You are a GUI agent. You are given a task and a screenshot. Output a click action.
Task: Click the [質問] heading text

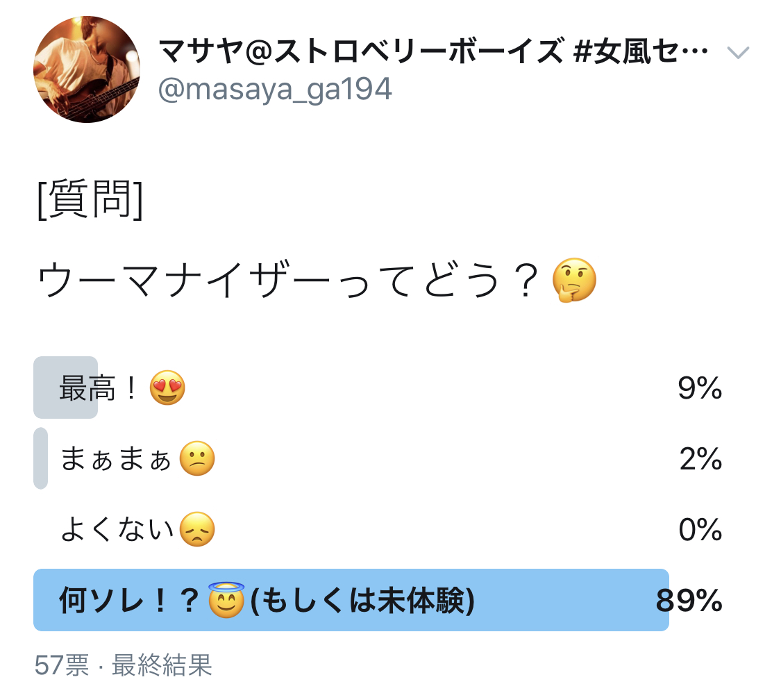click(x=90, y=199)
